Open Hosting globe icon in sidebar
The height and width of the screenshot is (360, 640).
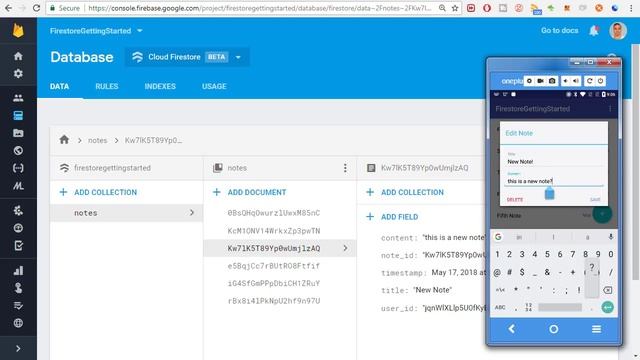(18, 151)
